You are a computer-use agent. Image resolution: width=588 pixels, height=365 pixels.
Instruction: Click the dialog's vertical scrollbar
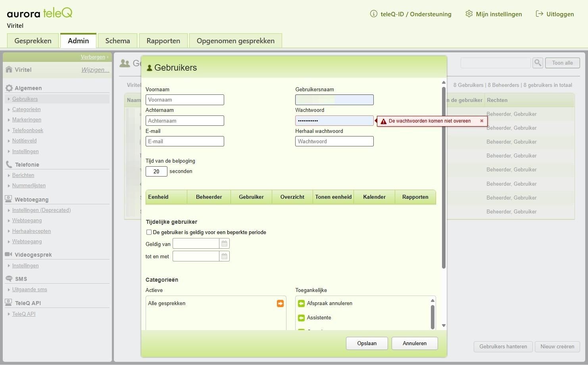tap(444, 177)
